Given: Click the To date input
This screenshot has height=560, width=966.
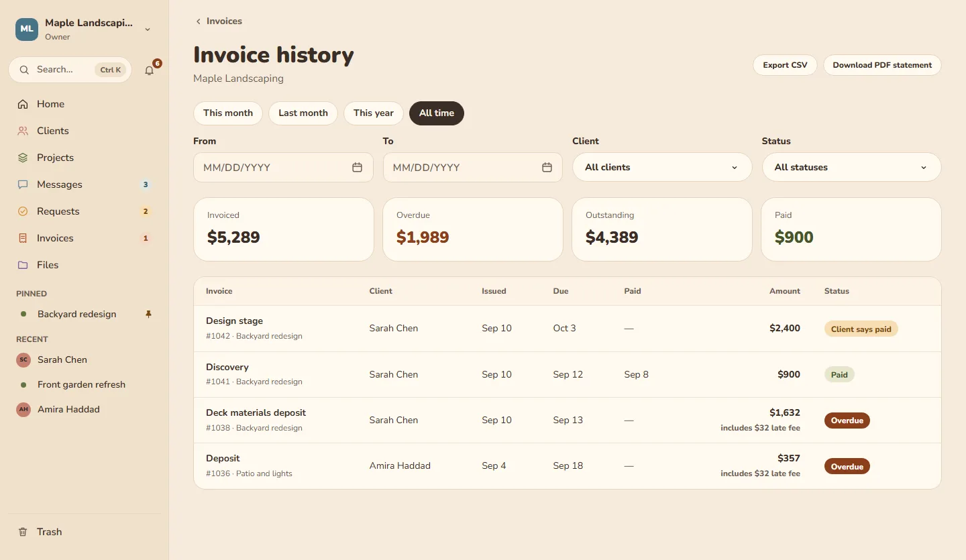Looking at the screenshot, I should tap(473, 167).
